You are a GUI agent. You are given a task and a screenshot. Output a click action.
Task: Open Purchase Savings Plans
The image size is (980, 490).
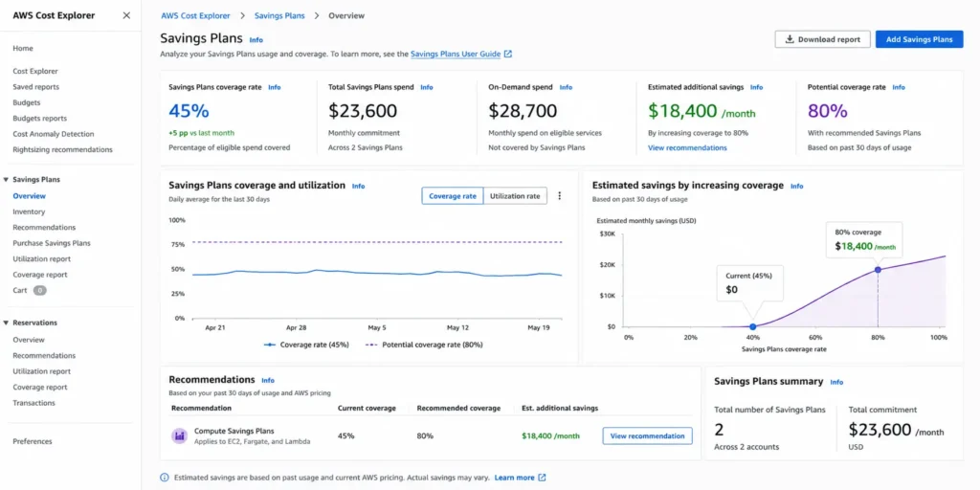(52, 243)
